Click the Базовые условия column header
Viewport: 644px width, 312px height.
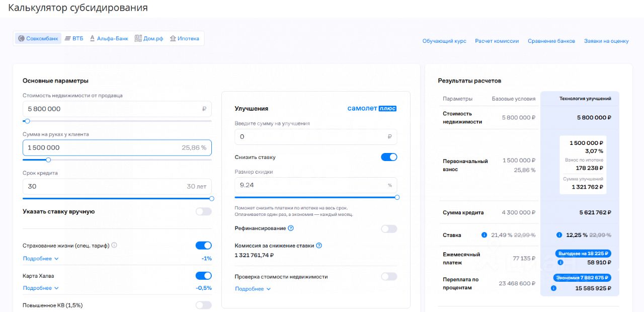pos(514,99)
